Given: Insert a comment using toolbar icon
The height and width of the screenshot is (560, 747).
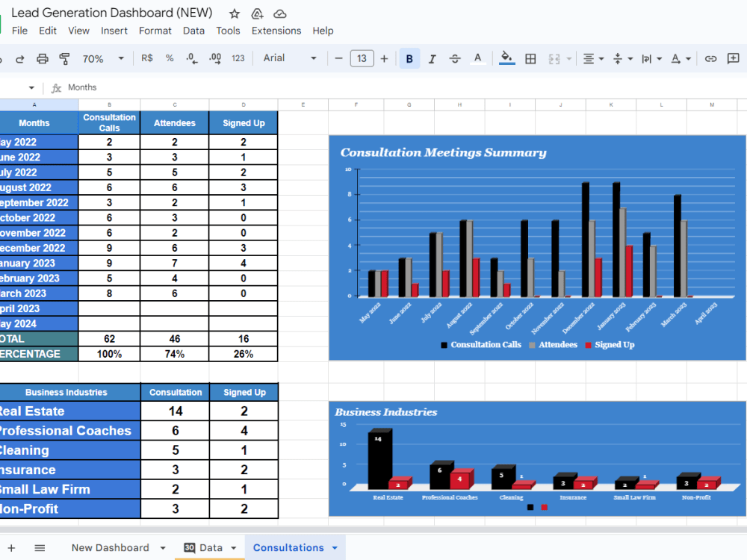Looking at the screenshot, I should point(734,58).
